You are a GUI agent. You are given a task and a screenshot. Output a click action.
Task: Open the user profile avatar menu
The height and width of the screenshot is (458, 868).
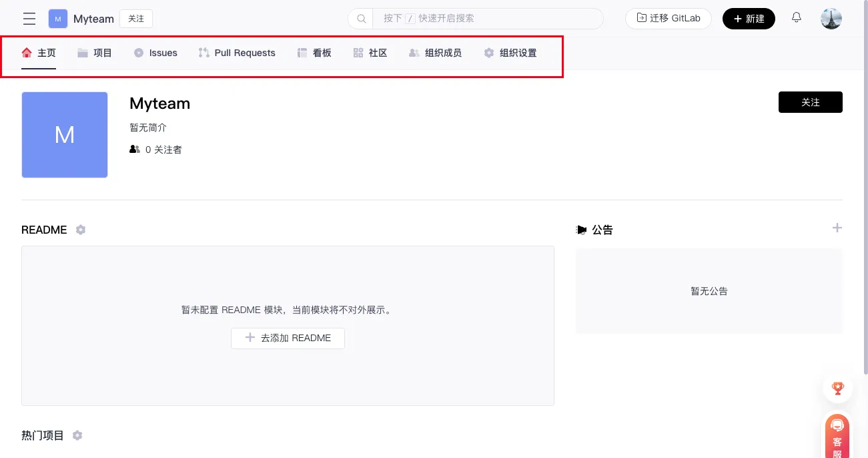[x=831, y=19]
